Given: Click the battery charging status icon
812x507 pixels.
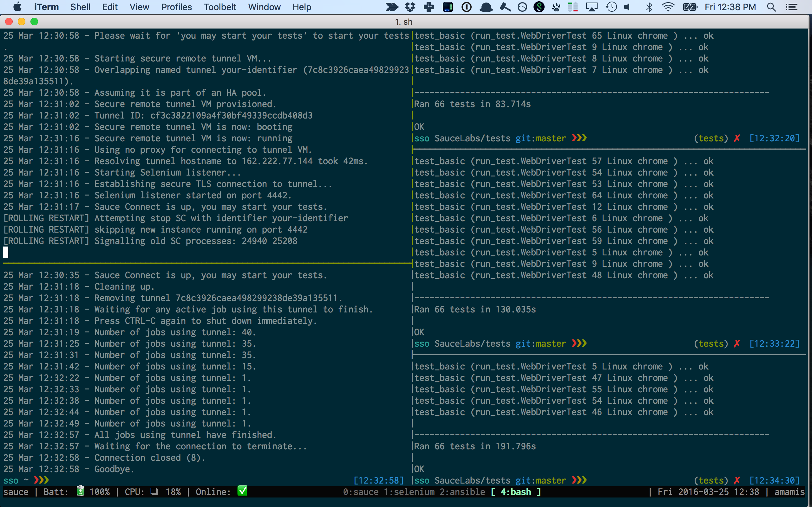Looking at the screenshot, I should point(690,7).
